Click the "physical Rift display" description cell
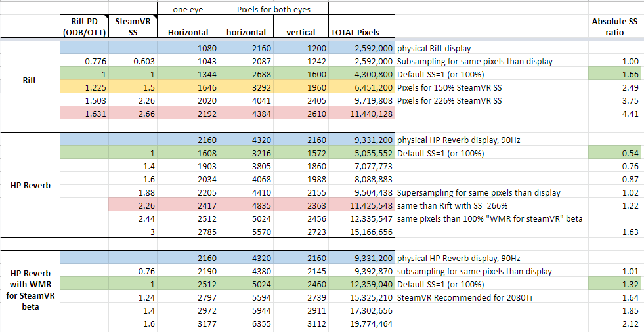The height and width of the screenshot is (332, 644). [434, 49]
